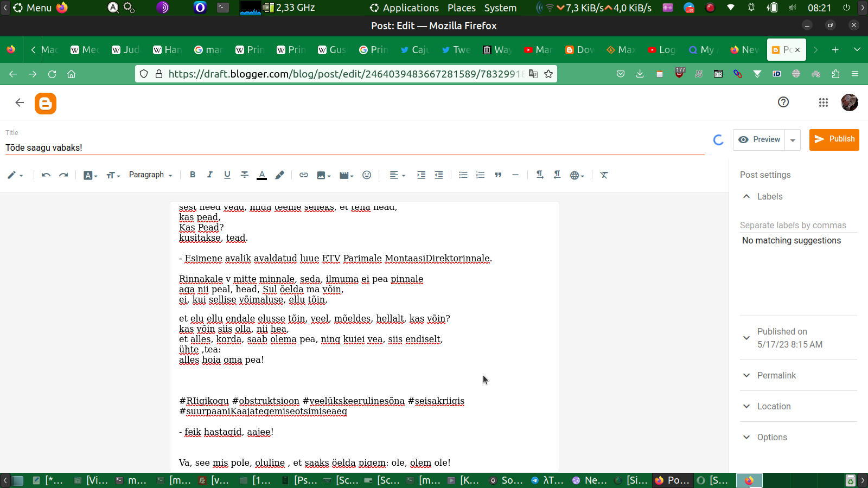
Task: Open the insert image menu
Action: pos(323,175)
